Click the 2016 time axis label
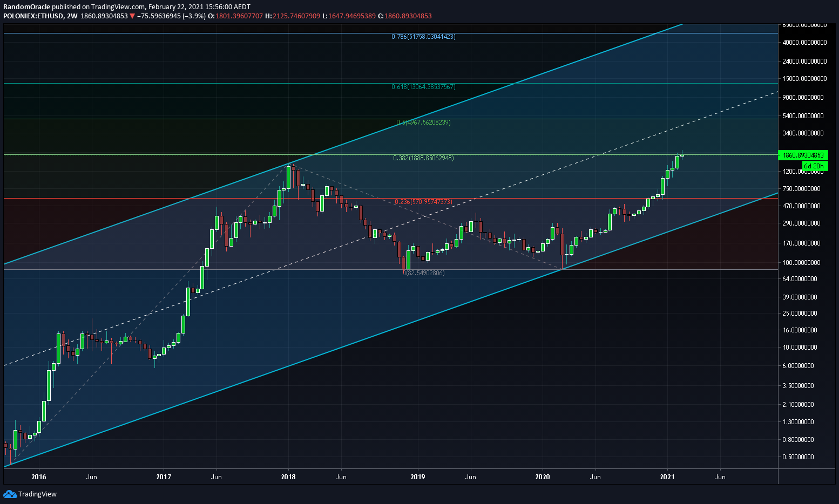839x504 pixels. point(39,477)
